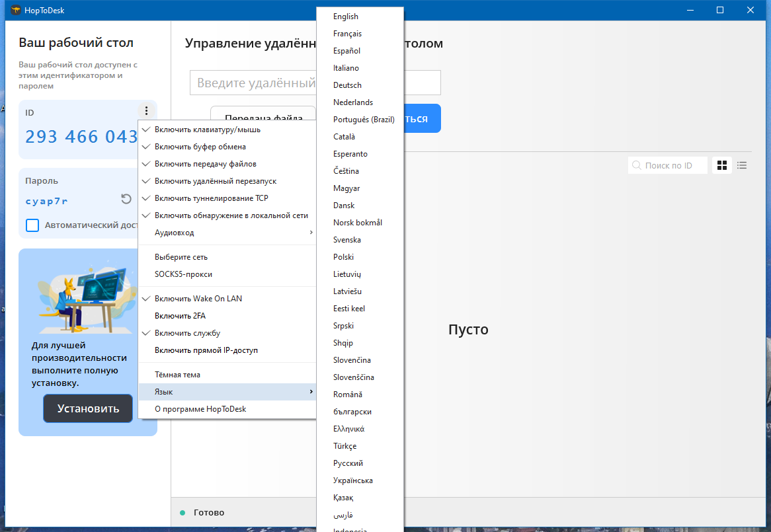Select Srpski language
Screen dimensions: 771x532
pos(360,326)
